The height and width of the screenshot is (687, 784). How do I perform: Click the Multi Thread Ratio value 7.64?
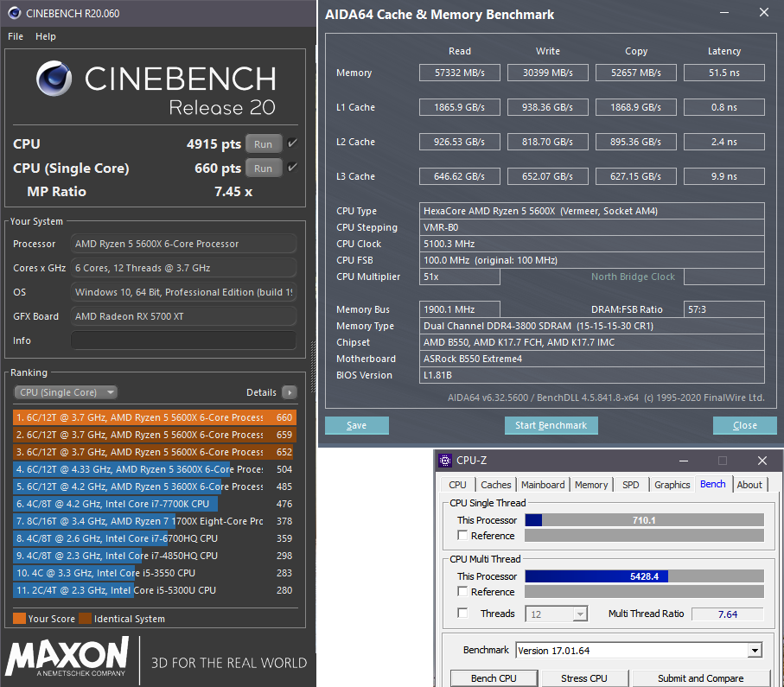[728, 614]
